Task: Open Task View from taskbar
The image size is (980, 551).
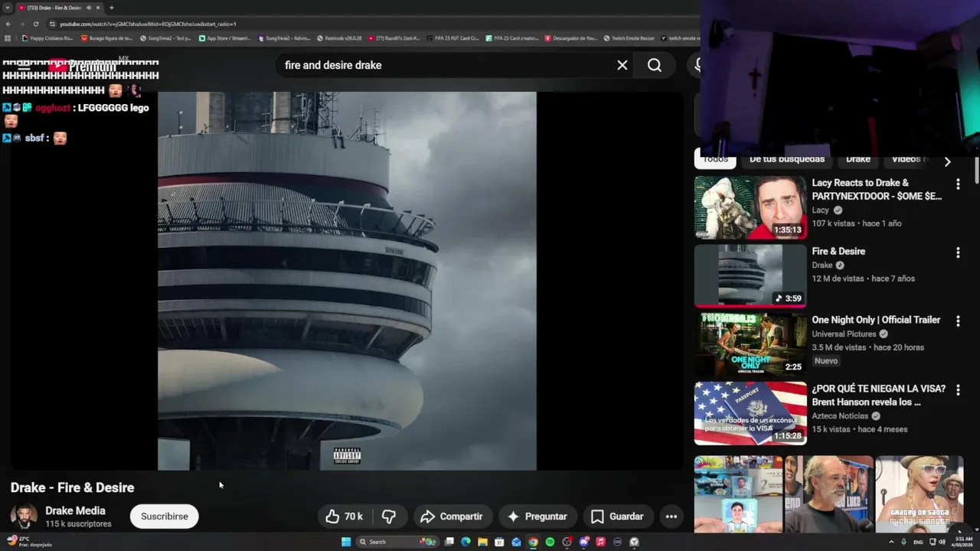Action: point(449,542)
